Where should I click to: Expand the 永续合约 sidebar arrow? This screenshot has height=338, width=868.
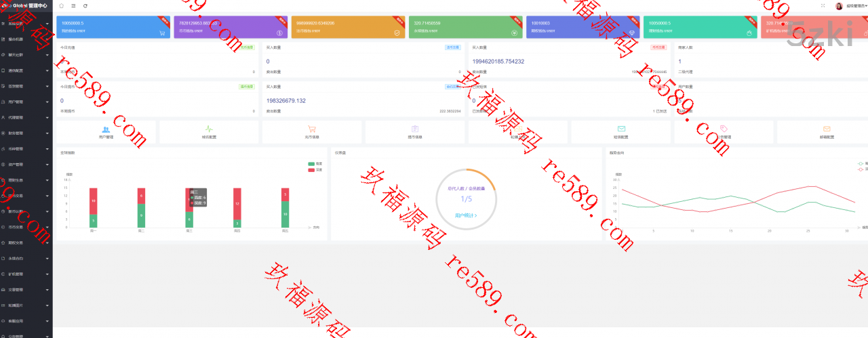pyautogui.click(x=47, y=258)
